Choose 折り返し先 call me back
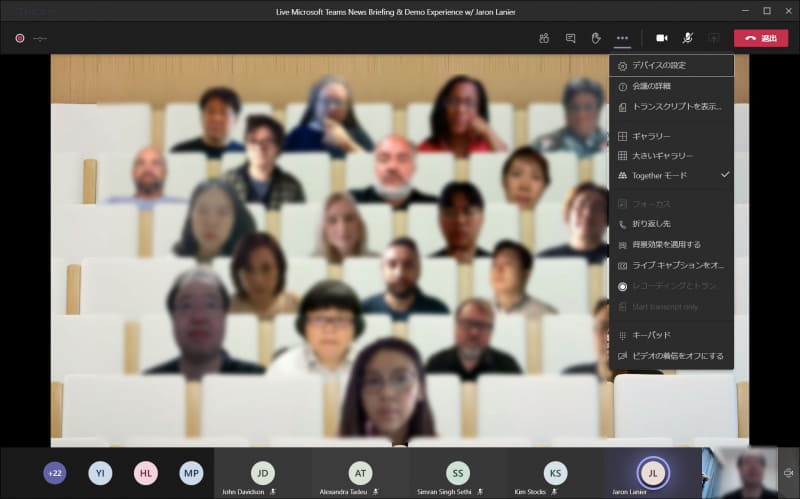The height and width of the screenshot is (499, 800). pyautogui.click(x=671, y=224)
